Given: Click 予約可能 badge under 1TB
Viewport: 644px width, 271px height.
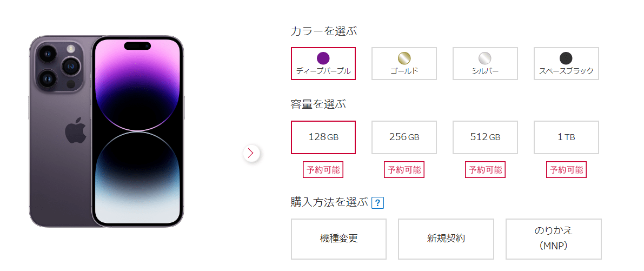Looking at the screenshot, I should [566, 170].
